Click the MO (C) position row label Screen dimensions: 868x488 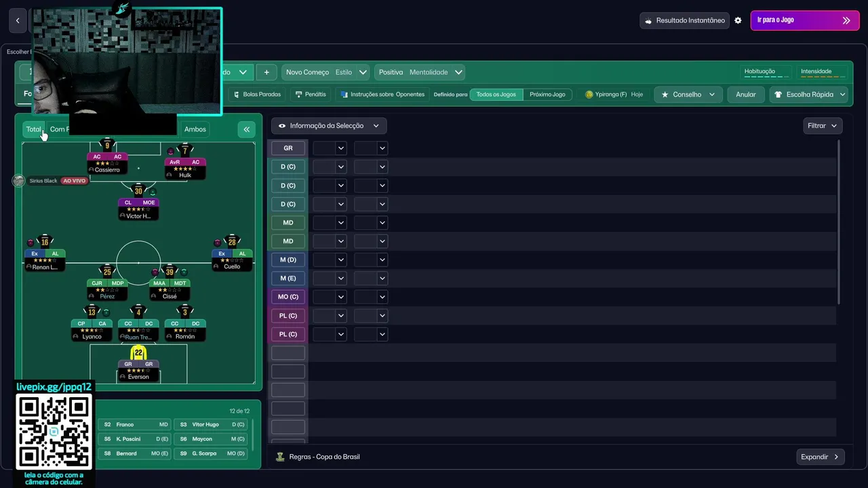tap(288, 297)
